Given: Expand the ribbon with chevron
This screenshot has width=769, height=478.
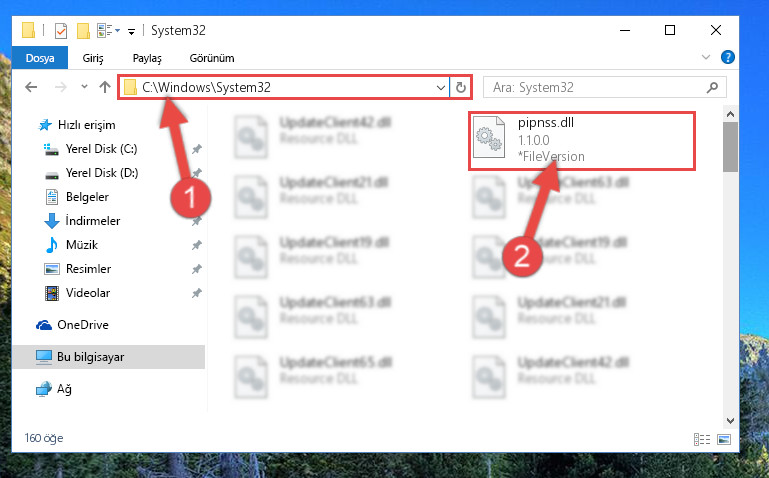Looking at the screenshot, I should [x=706, y=57].
